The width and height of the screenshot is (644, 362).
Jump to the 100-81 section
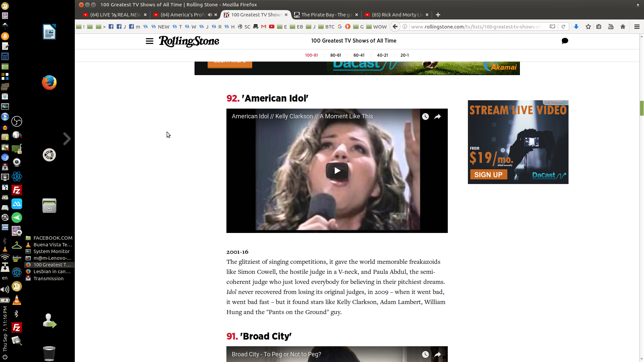tap(311, 55)
